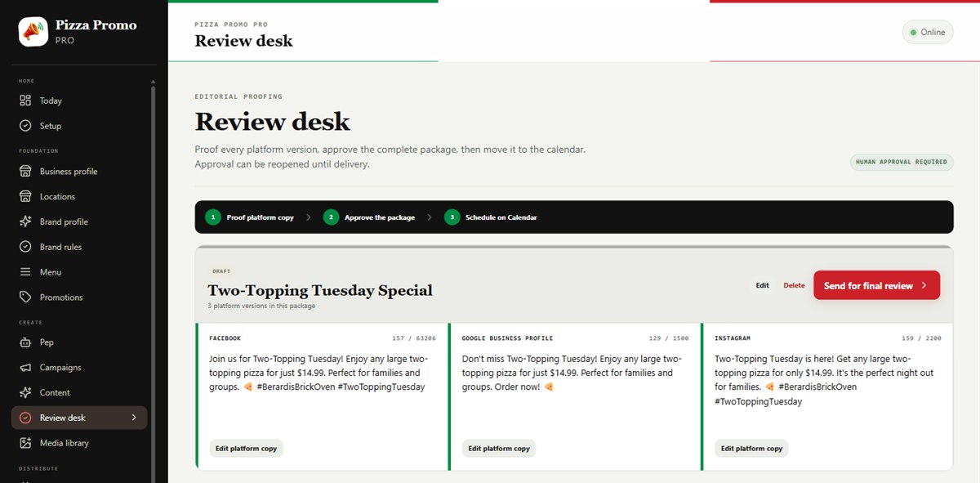Open the Brand rules page
Viewport: 980px width, 483px height.
(x=79, y=247)
